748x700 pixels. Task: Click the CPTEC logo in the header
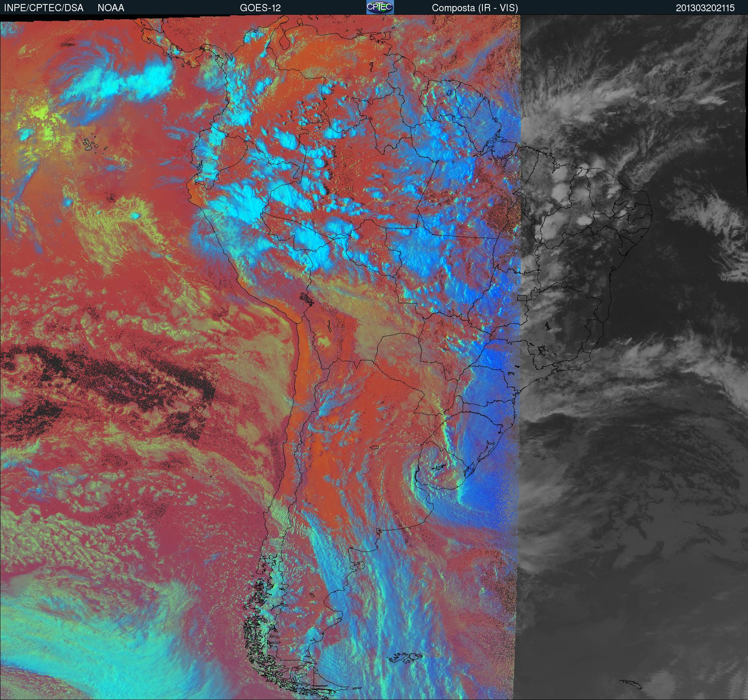pyautogui.click(x=380, y=7)
